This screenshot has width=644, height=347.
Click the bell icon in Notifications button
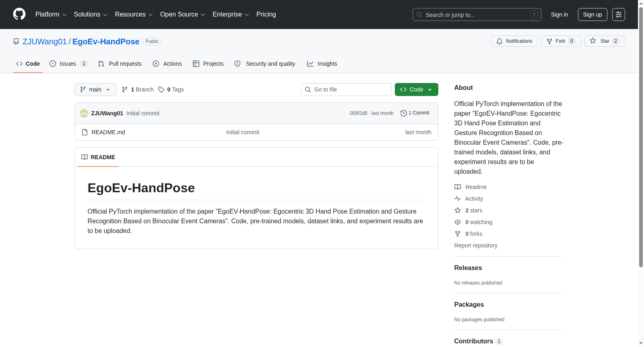click(x=500, y=41)
